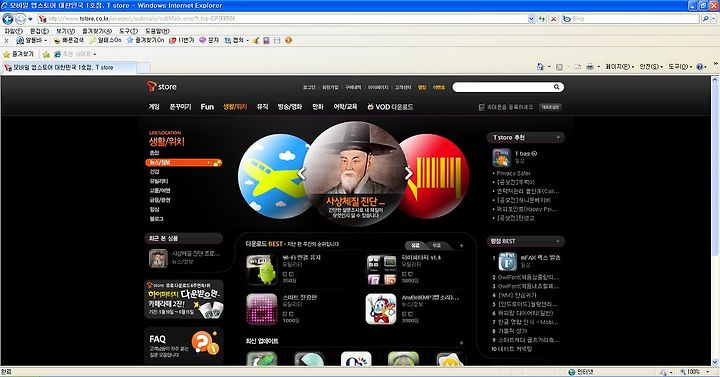This screenshot has width=720, height=377.
Task: Open the 즐겨찾기(A) menu
Action: [x=97, y=31]
